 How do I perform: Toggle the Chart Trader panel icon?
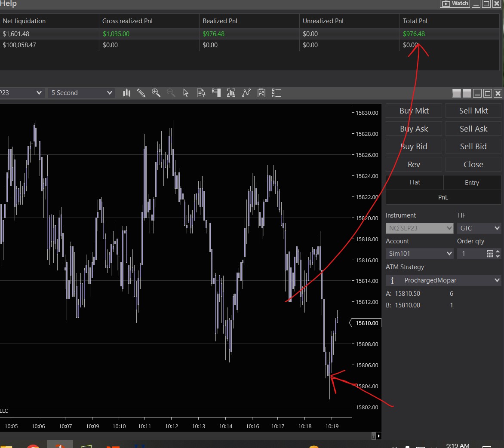tap(216, 93)
